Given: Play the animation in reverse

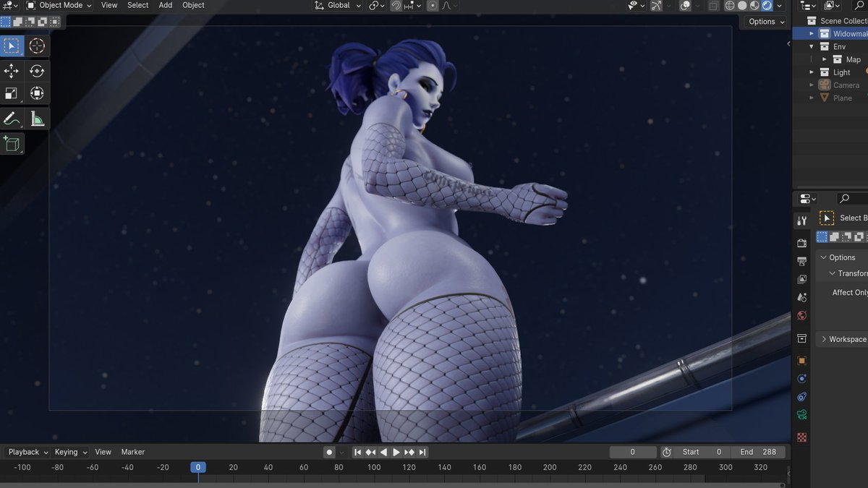Looking at the screenshot, I should (x=383, y=452).
